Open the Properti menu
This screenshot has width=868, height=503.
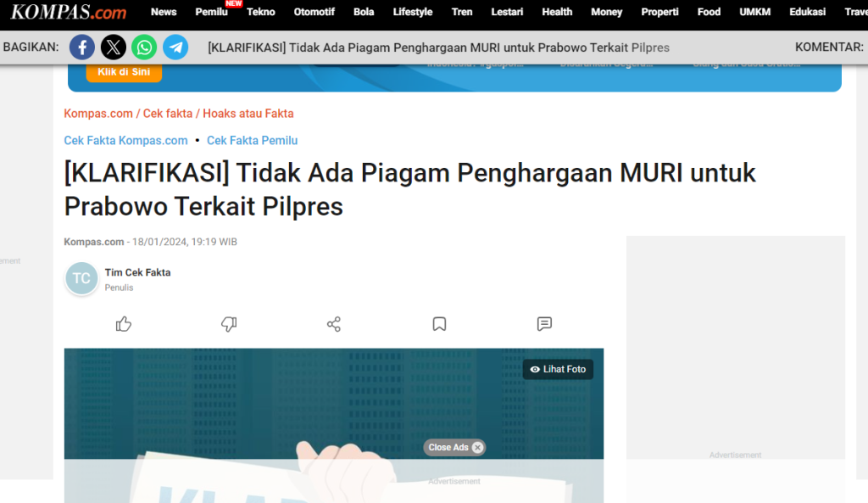click(x=659, y=12)
